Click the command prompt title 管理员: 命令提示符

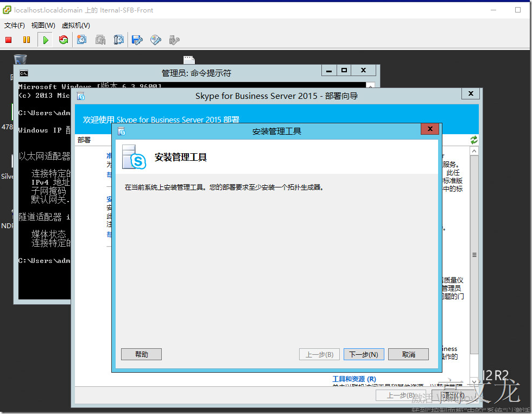(x=196, y=73)
